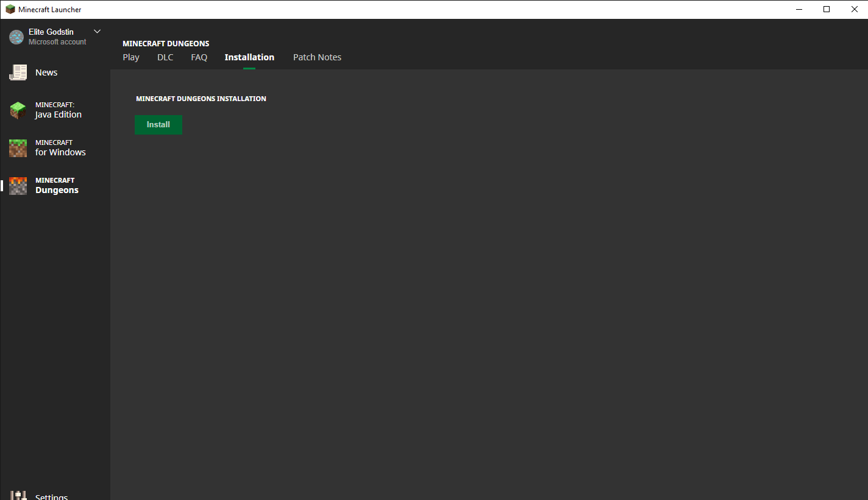Click the MINECRAFT DUNGEONS page header
This screenshot has width=868, height=500.
pyautogui.click(x=166, y=44)
